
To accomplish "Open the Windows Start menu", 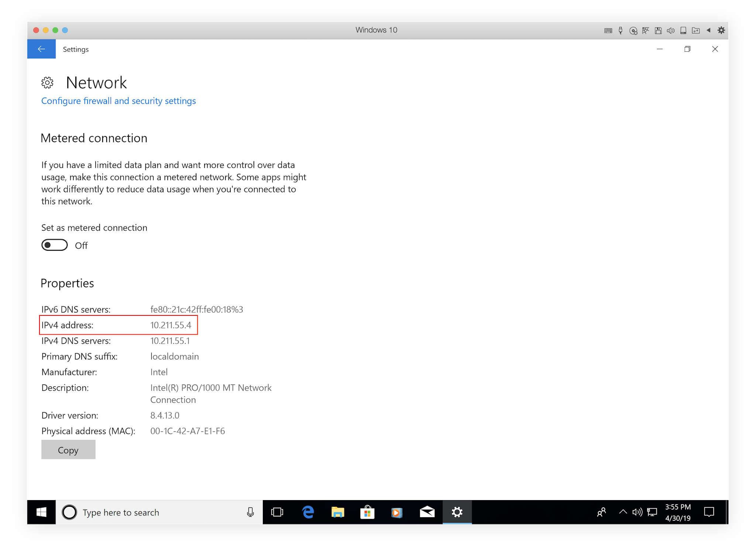I will coord(41,512).
